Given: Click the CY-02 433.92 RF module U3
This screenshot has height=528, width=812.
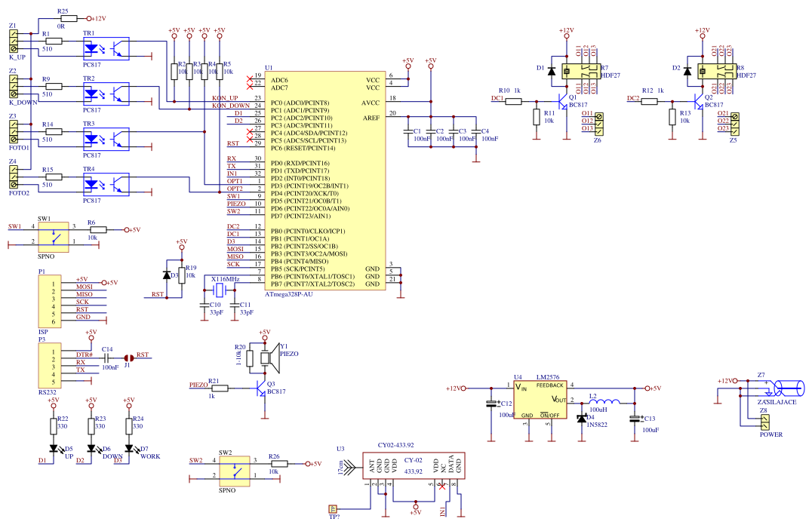Looking at the screenshot, I should 415,466.
